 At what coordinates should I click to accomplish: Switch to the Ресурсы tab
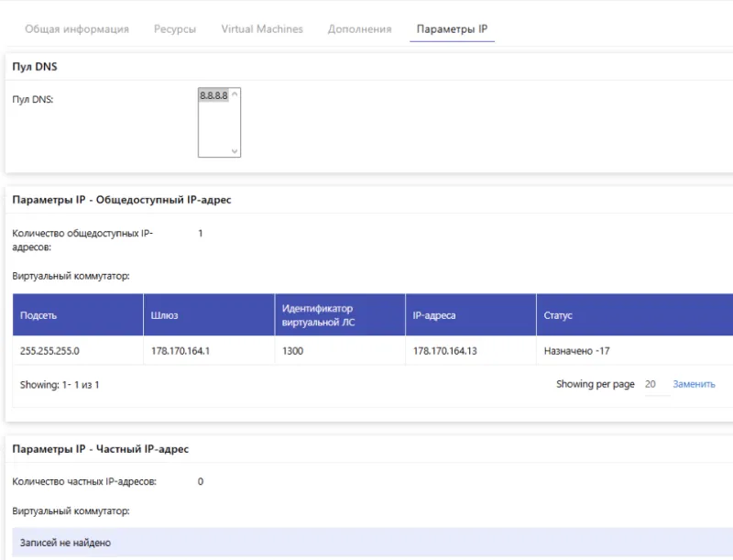click(x=175, y=29)
